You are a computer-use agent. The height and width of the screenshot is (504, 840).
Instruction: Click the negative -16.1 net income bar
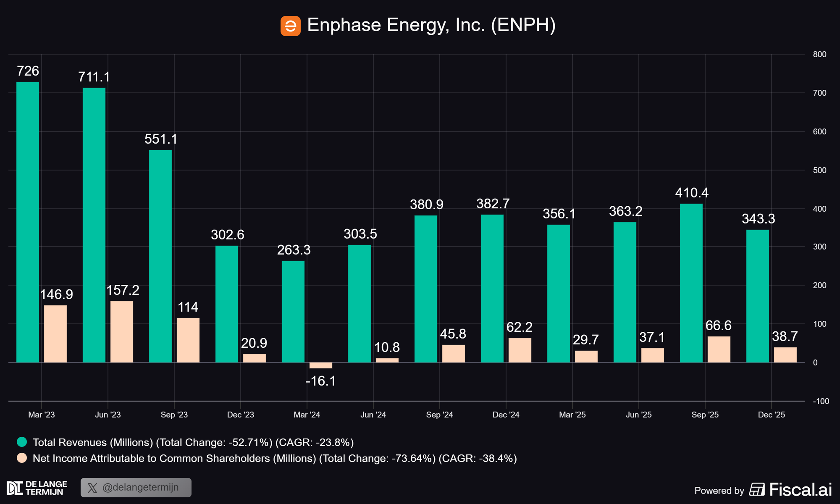coord(321,365)
